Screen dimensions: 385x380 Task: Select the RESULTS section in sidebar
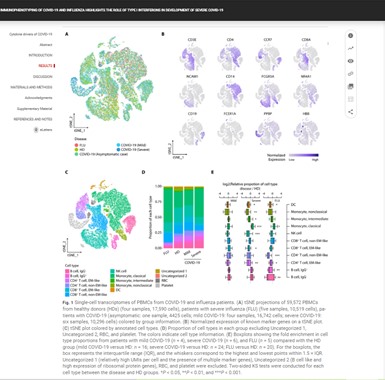(x=45, y=66)
